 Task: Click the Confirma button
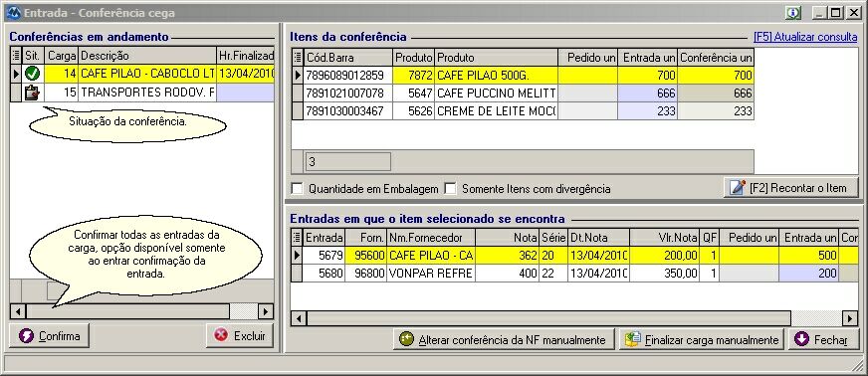pos(49,335)
